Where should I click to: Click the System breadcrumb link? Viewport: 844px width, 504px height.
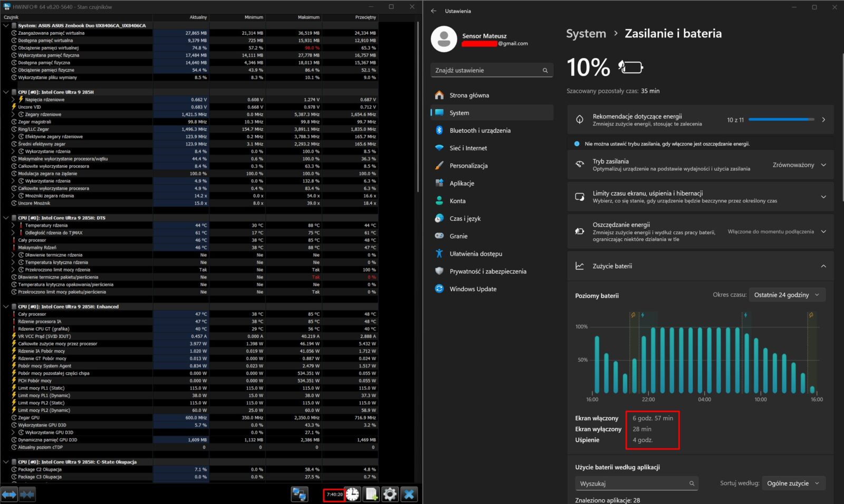(x=586, y=34)
